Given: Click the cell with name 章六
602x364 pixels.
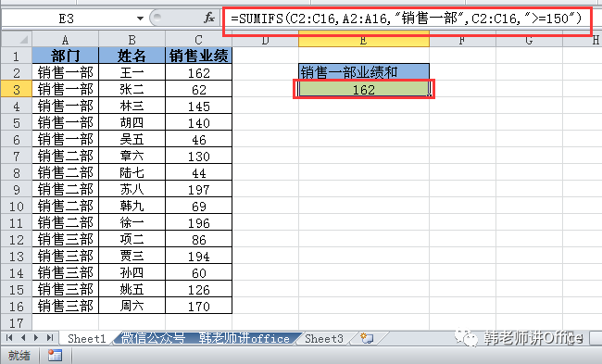Looking at the screenshot, I should 132,156.
